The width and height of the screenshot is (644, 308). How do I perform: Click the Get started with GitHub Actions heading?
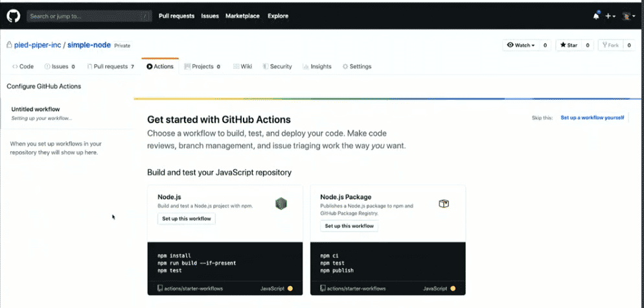point(219,120)
